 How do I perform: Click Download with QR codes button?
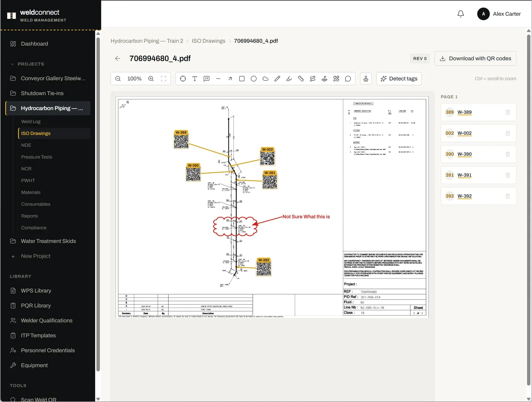[x=475, y=59]
